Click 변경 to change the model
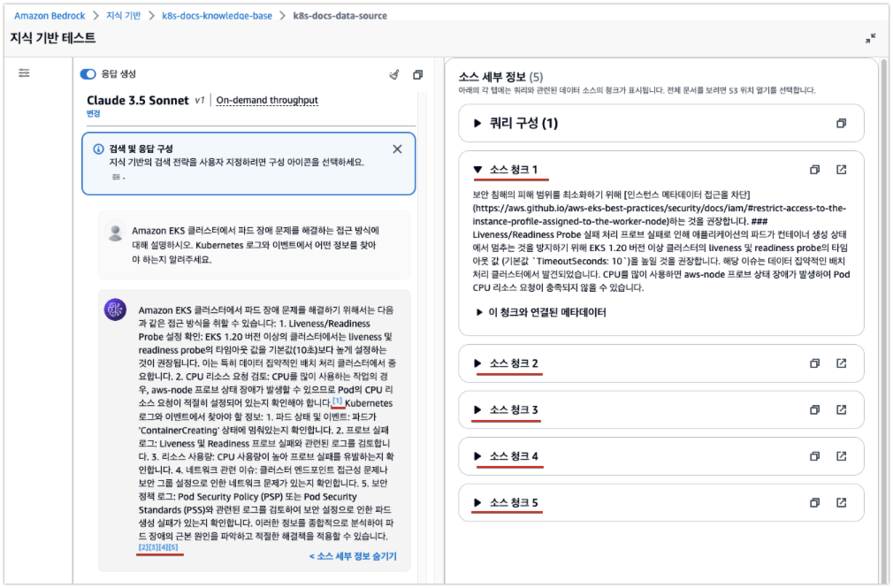Screen dimensions: 893x588 (x=94, y=114)
